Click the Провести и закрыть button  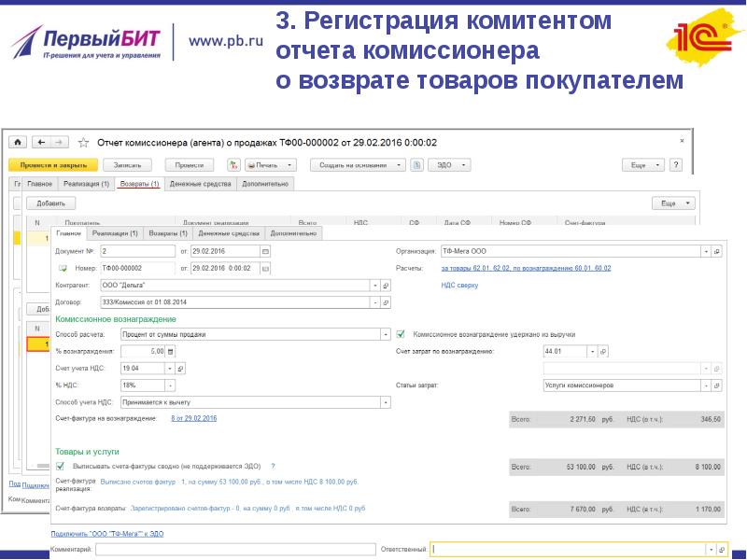[53, 164]
